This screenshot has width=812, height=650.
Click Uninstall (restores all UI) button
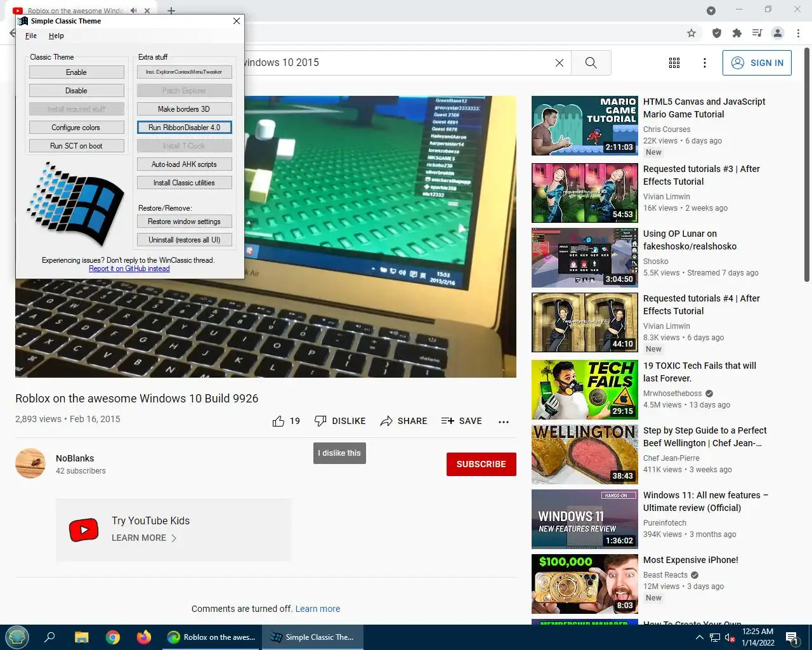pyautogui.click(x=184, y=240)
